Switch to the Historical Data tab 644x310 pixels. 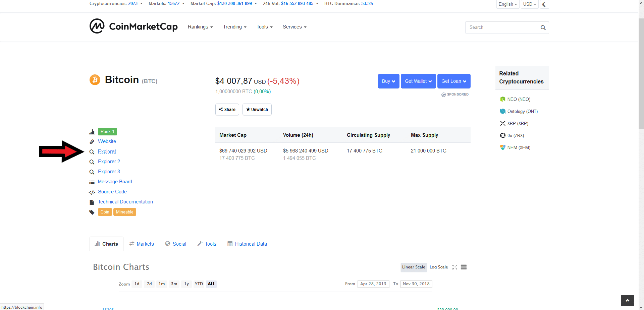247,244
